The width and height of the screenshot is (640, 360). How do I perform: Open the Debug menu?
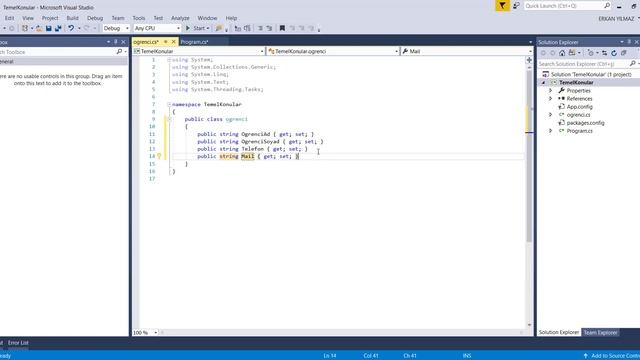95,18
